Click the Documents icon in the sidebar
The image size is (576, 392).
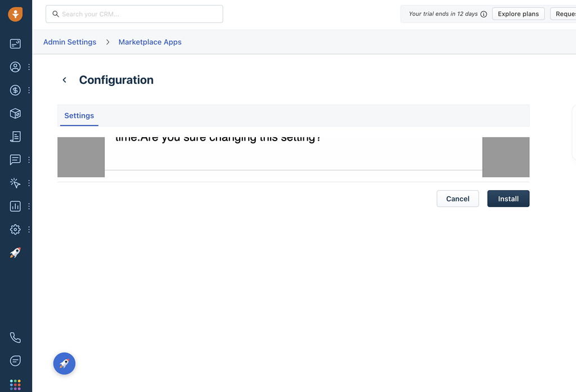coord(15,136)
